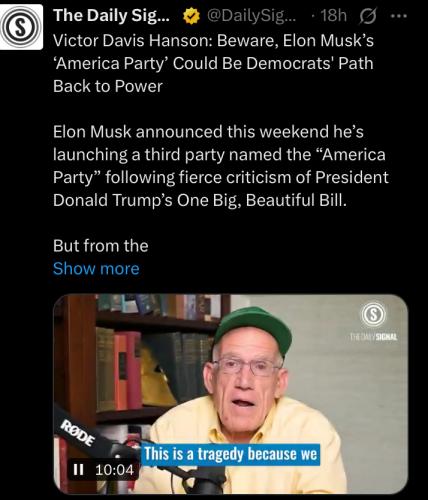Click the gold verified badge
428x500 pixels.
pyautogui.click(x=191, y=16)
